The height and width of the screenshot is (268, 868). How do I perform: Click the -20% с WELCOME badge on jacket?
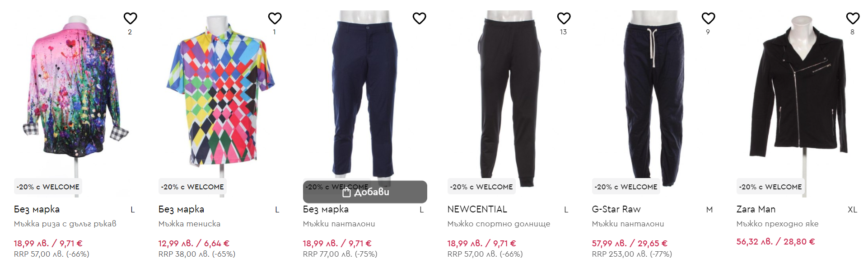click(770, 187)
